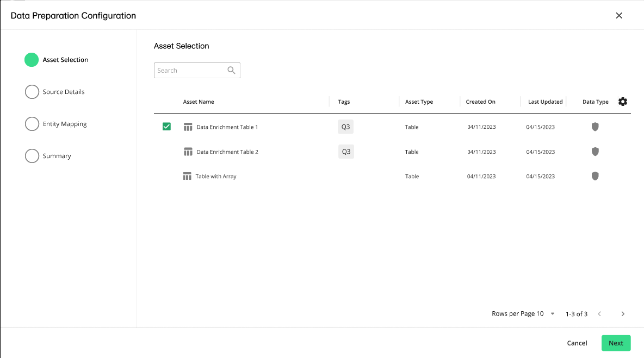Click table icon beside Table with Array
The image size is (644, 358).
pos(188,177)
